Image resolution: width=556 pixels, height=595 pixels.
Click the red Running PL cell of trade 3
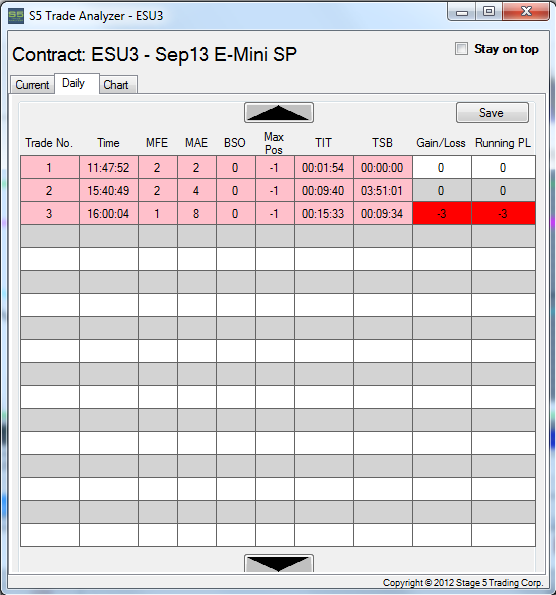(503, 213)
